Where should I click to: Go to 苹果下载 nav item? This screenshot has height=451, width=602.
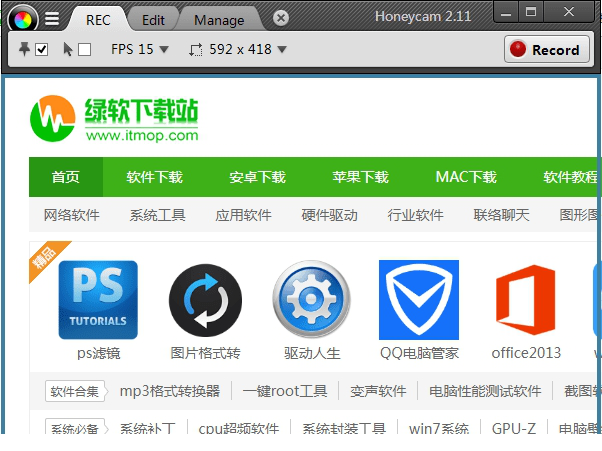coord(361,177)
